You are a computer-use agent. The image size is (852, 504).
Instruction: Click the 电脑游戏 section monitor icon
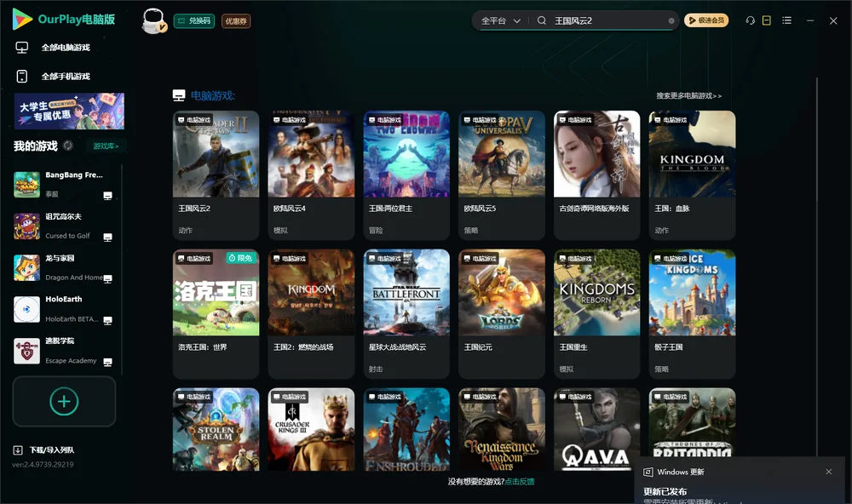tap(179, 95)
